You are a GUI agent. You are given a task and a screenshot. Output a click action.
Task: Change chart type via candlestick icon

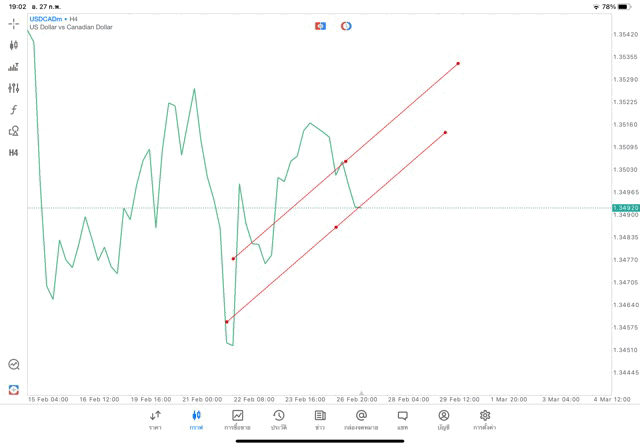coord(14,45)
